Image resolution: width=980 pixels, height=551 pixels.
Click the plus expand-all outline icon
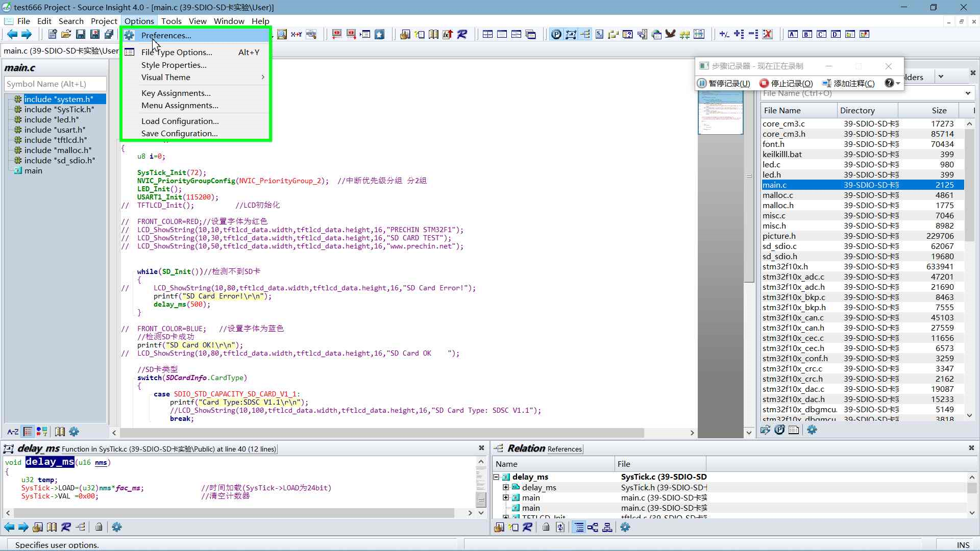(x=739, y=34)
